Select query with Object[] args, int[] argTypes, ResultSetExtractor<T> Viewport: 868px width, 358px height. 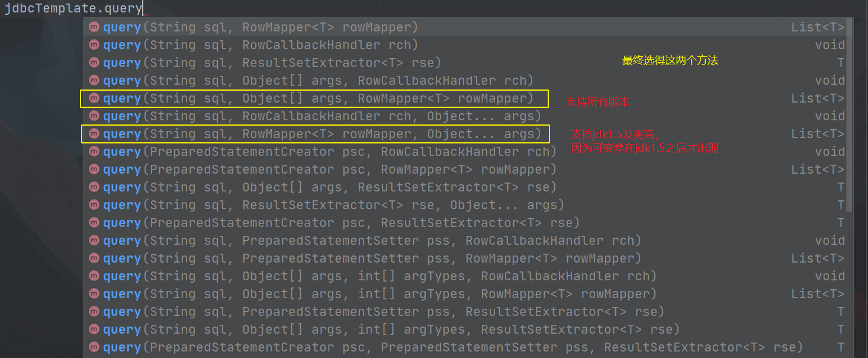(464, 330)
